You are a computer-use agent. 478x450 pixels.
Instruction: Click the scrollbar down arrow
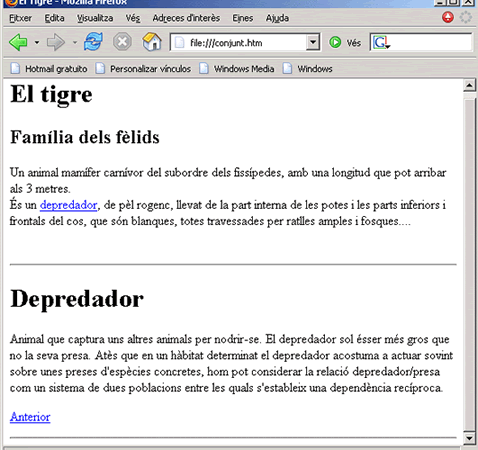click(x=469, y=438)
